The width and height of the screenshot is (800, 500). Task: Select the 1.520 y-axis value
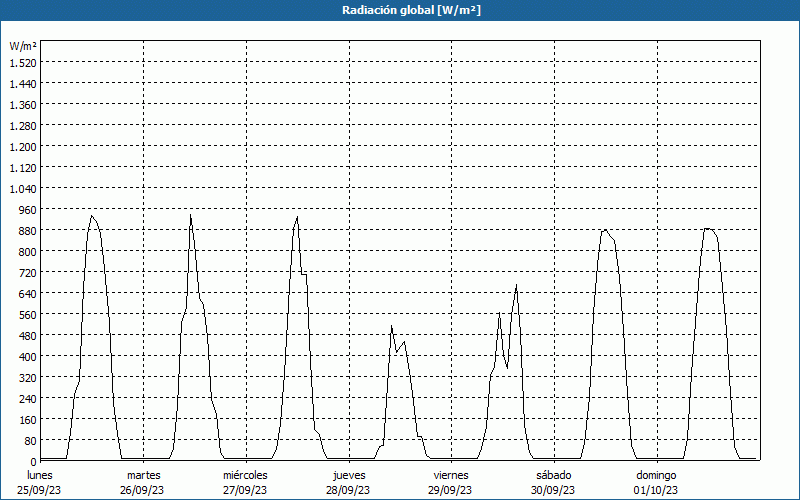[x=23, y=62]
